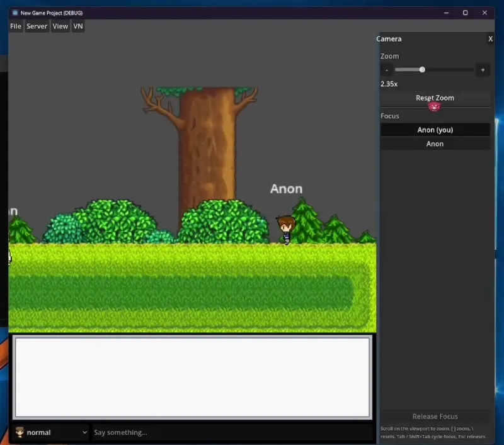Image resolution: width=504 pixels, height=445 pixels.
Task: Click the Camera panel title
Action: [389, 39]
